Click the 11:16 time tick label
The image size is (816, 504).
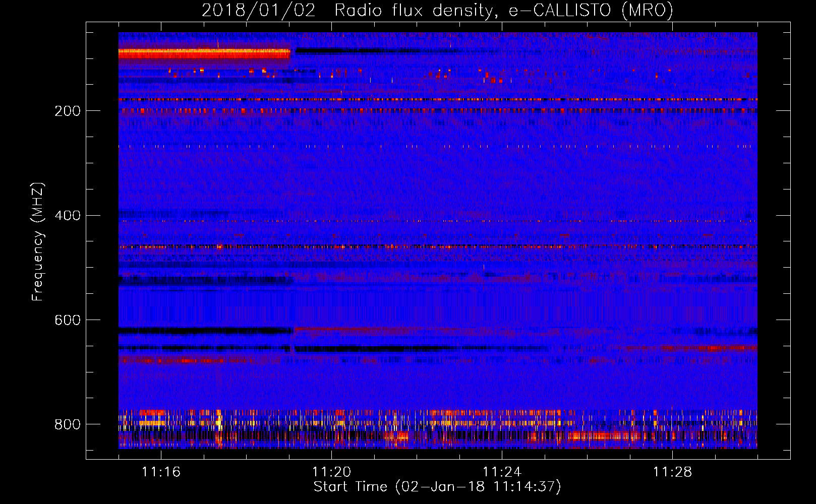point(161,472)
